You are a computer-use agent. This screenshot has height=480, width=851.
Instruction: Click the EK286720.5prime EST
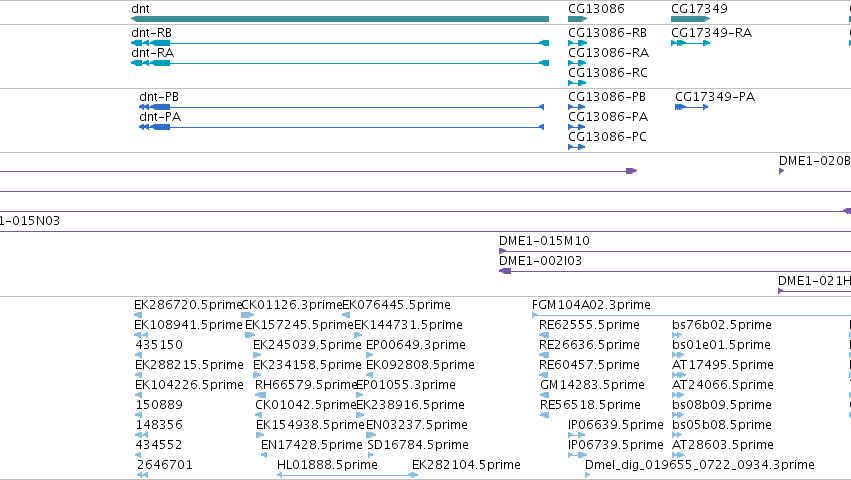(187, 305)
